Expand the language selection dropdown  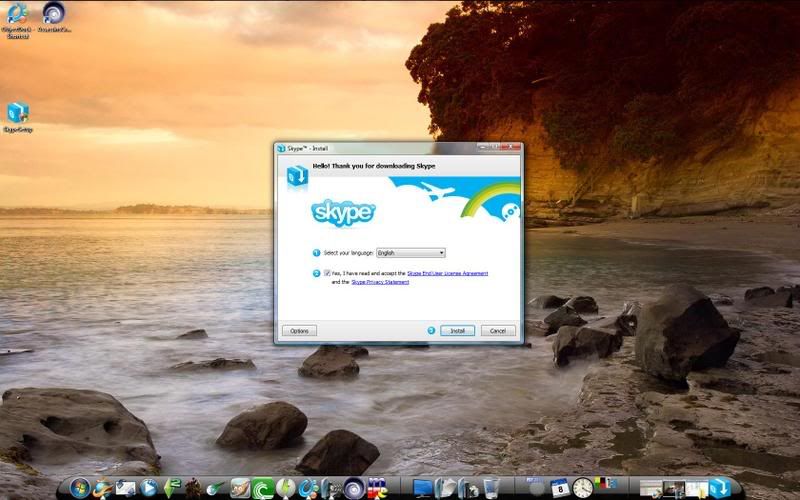(411, 253)
